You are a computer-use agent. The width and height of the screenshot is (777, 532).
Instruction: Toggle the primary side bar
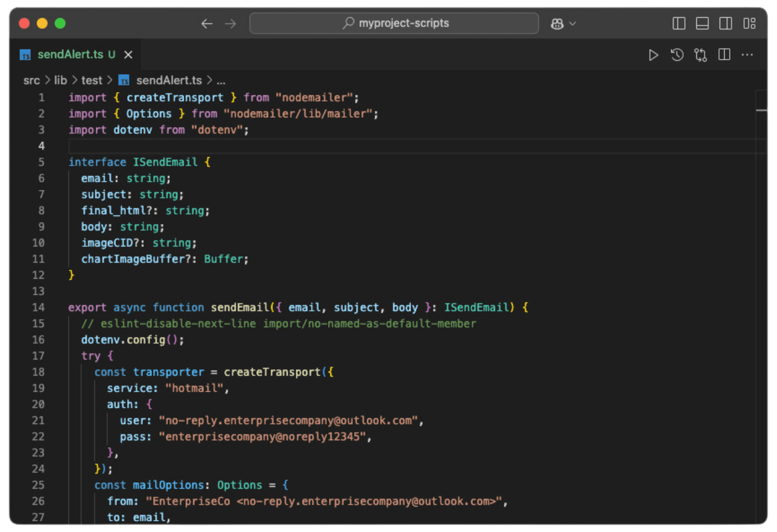pos(679,23)
